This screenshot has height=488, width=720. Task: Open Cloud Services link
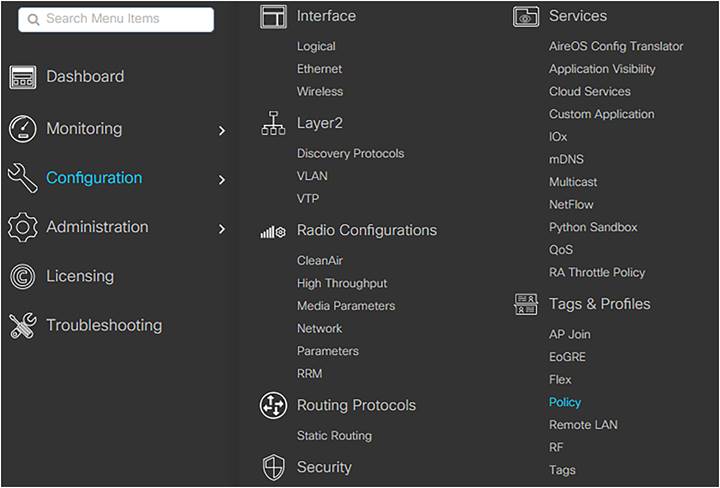click(x=590, y=91)
